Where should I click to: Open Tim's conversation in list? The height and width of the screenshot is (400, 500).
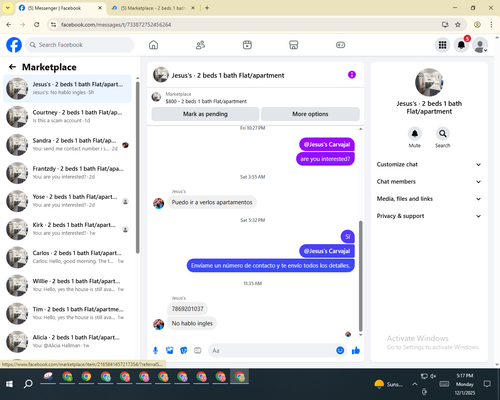(68, 313)
